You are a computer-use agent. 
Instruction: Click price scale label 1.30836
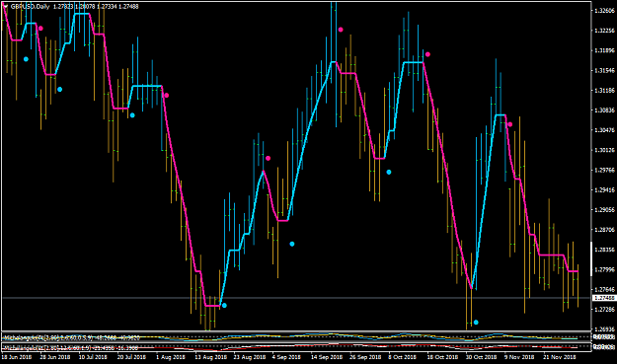click(604, 110)
